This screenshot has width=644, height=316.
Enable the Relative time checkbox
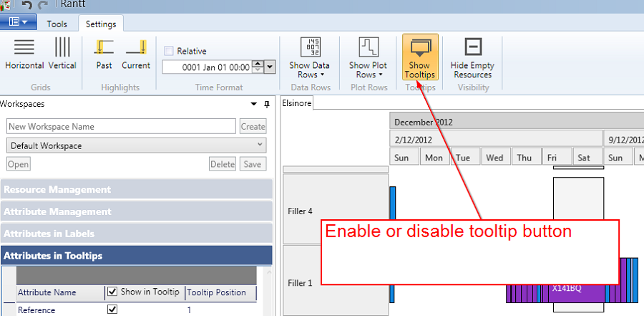pyautogui.click(x=169, y=51)
